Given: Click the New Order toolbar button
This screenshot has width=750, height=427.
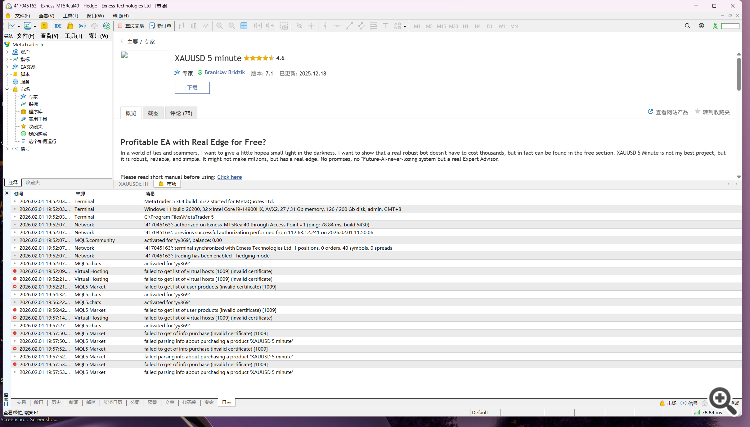Looking at the screenshot, I should (160, 26).
